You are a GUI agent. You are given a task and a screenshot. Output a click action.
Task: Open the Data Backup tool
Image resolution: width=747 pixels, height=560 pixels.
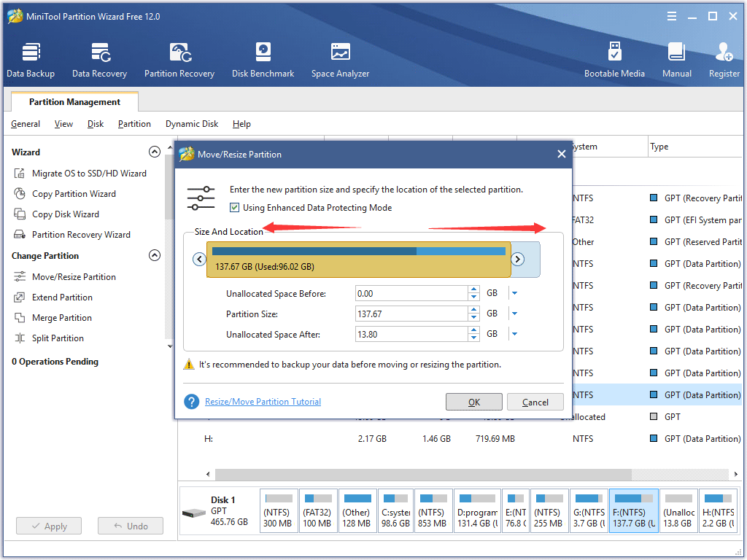click(30, 58)
